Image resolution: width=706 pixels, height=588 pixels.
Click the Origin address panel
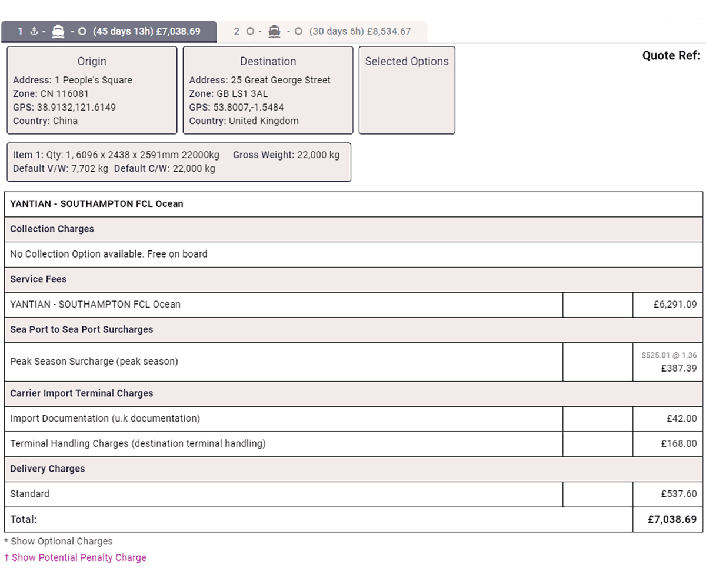tap(92, 91)
